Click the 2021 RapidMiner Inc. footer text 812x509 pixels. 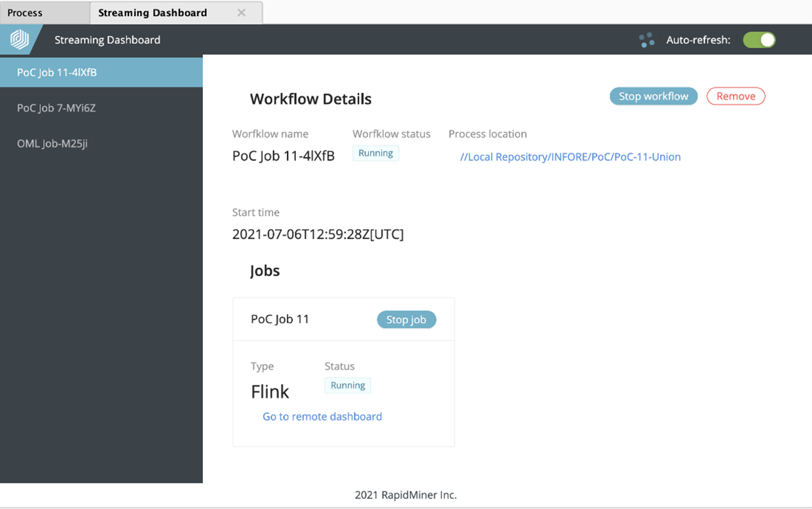pos(406,495)
